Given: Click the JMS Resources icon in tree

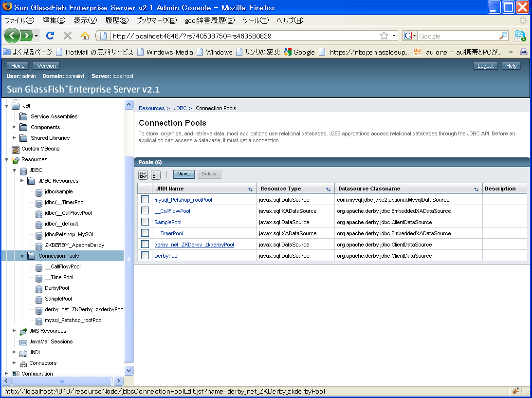Looking at the screenshot, I should [x=23, y=331].
